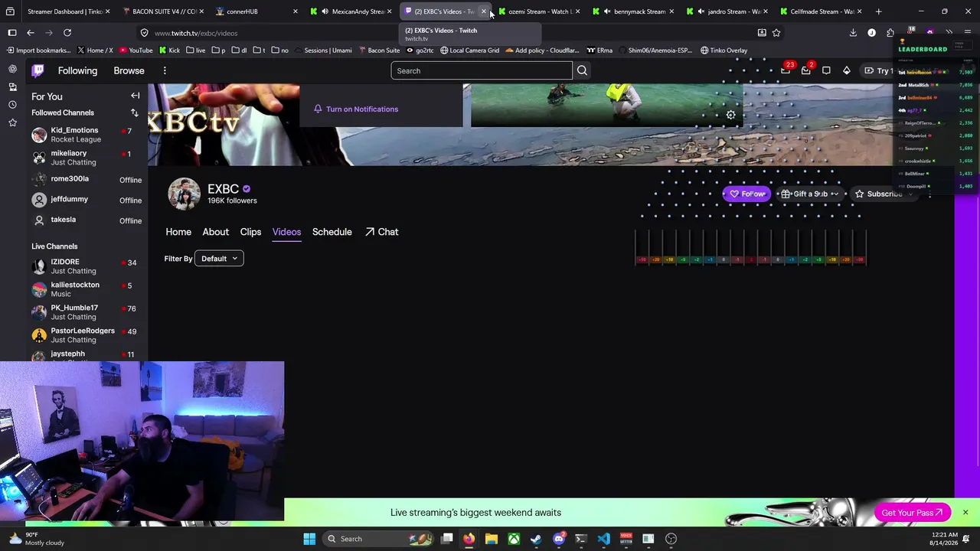980x551 pixels.
Task: Open the Kick bookmark
Action: [169, 51]
